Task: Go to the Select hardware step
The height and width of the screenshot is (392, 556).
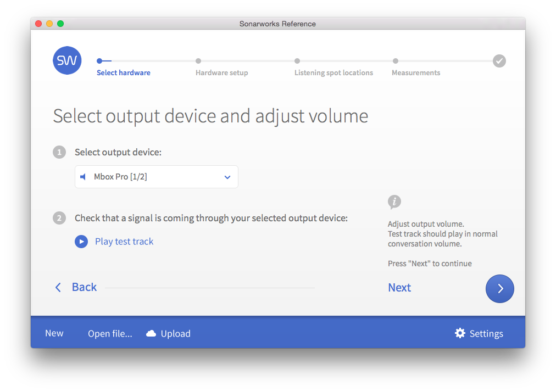Action: [x=123, y=72]
